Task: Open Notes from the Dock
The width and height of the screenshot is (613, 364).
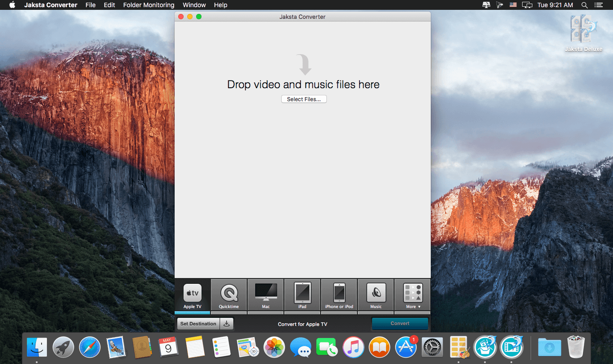Action: 195,347
